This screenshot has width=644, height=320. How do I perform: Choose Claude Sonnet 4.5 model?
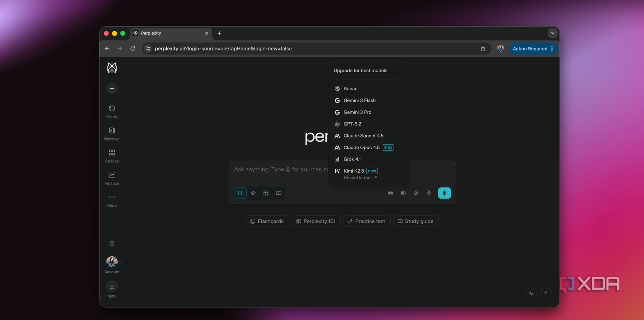(369, 136)
